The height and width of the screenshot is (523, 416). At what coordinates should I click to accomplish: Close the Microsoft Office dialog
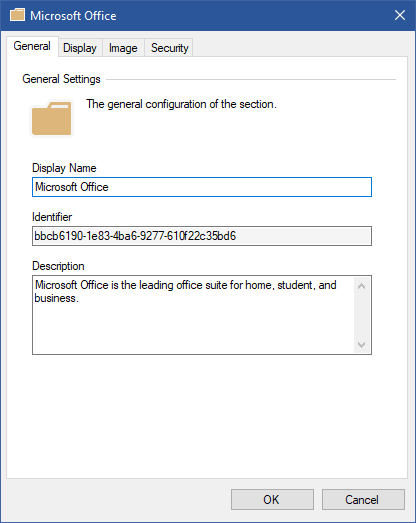(400, 15)
